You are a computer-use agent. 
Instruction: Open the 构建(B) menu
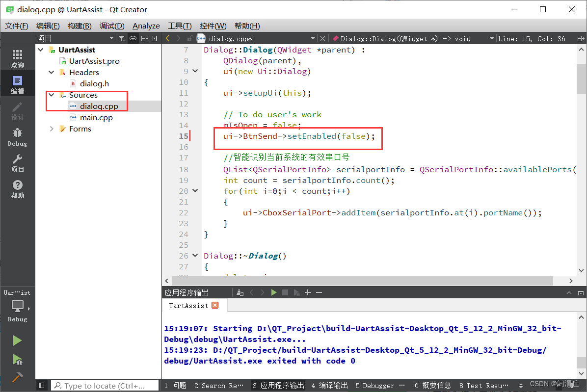[x=80, y=26]
